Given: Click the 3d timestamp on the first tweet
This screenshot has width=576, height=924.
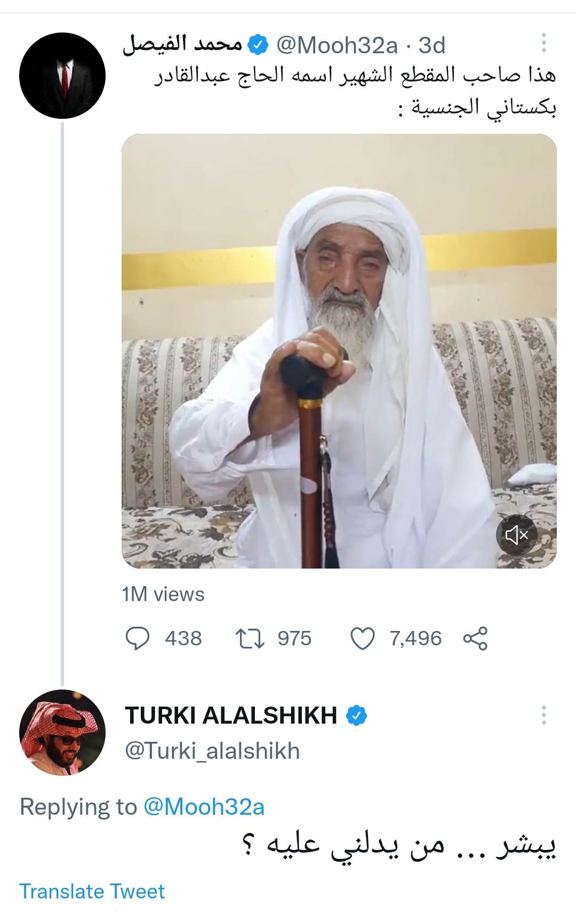Looking at the screenshot, I should tap(431, 46).
